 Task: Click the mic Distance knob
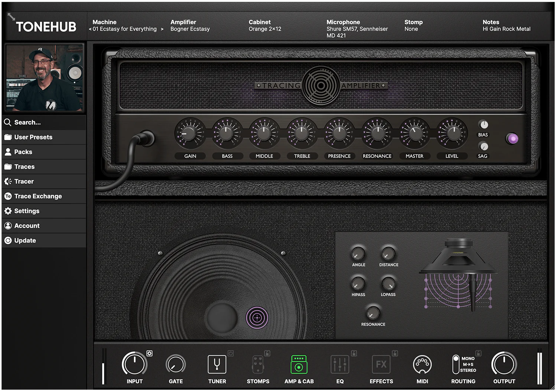[x=388, y=254]
